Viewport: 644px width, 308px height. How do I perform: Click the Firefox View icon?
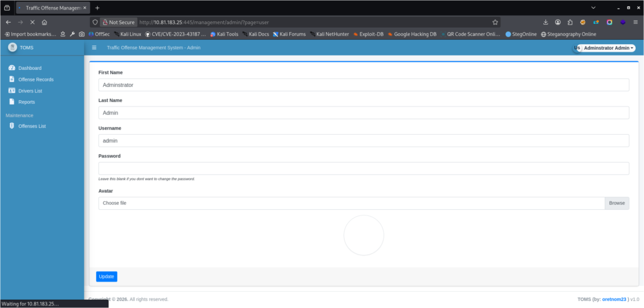(x=7, y=8)
